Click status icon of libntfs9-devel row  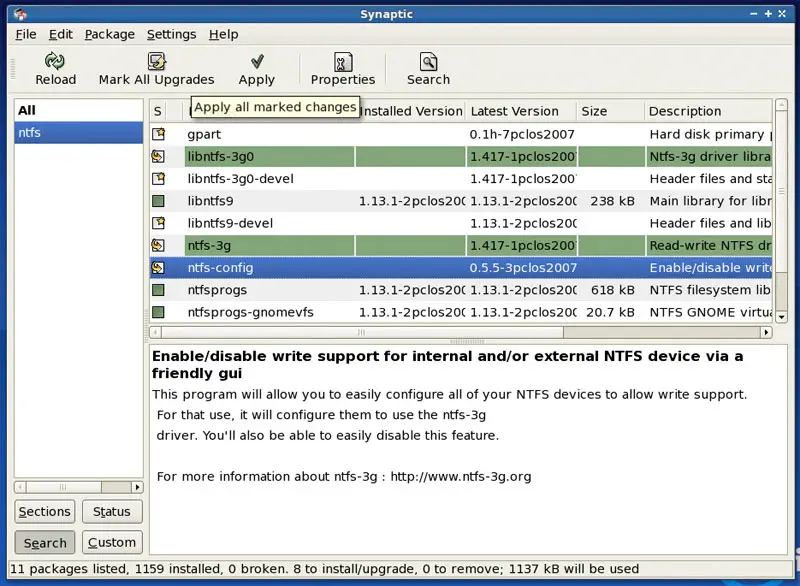(x=159, y=223)
